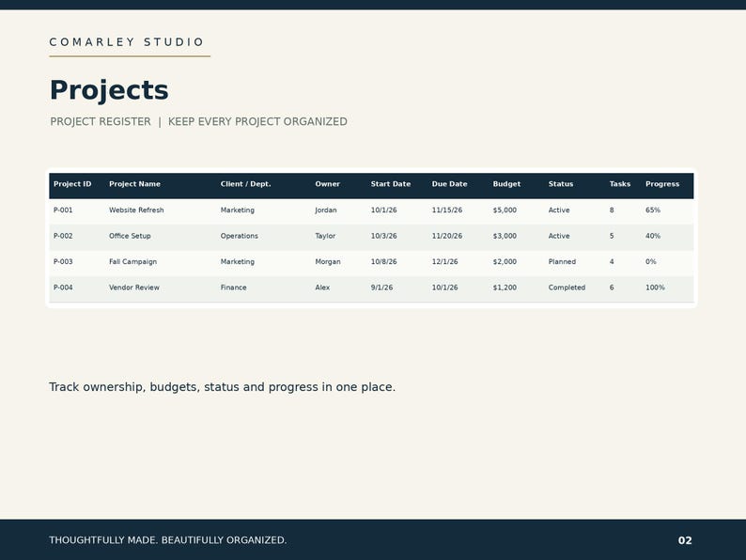
Task: Click the THOUGHTFULLY MADE footer tagline
Action: pos(167,540)
